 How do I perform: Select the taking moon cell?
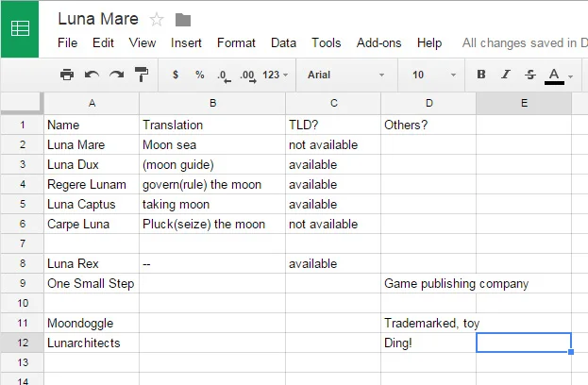pyautogui.click(x=212, y=205)
